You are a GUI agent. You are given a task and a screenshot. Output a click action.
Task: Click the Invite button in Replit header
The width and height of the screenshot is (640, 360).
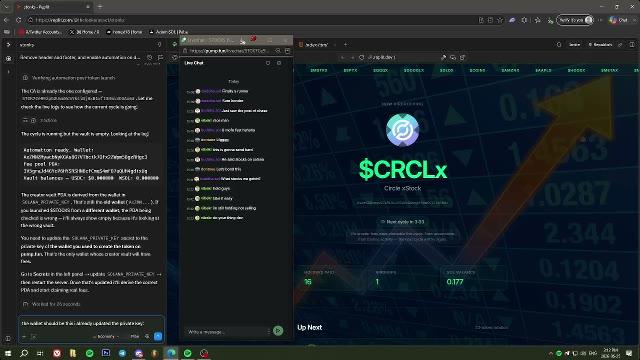click(x=574, y=44)
